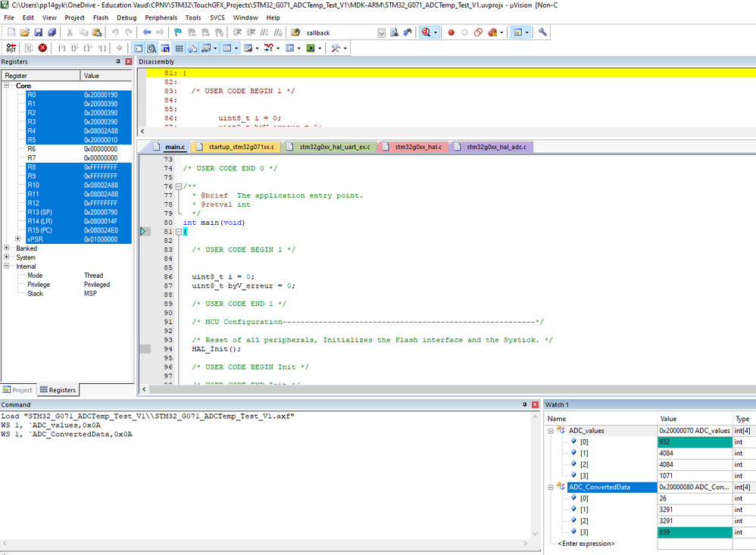The image size is (756, 555).
Task: Switch to the Project panel tab
Action: 18,390
